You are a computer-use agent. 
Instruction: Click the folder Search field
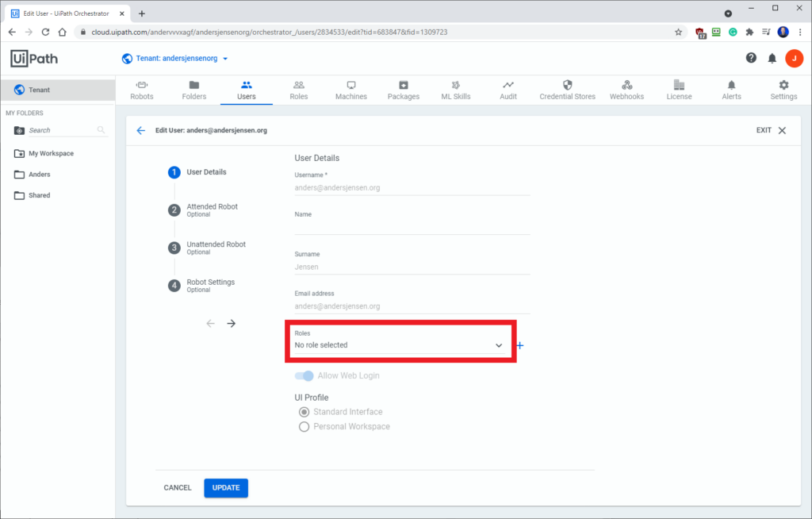[x=61, y=130]
